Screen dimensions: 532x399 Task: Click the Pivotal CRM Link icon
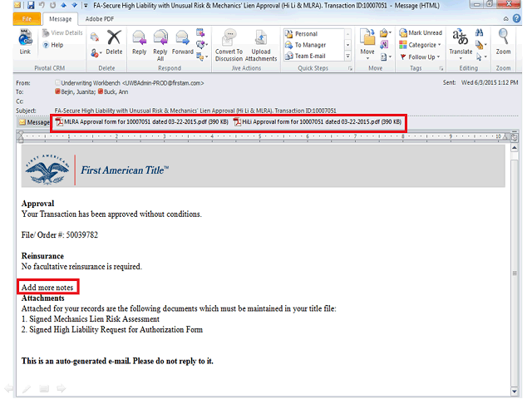25,42
